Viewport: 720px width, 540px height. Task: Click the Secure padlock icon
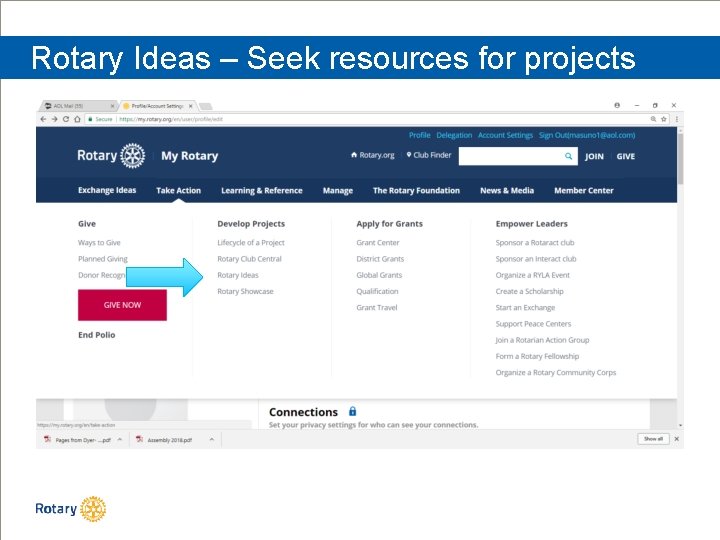tap(90, 119)
